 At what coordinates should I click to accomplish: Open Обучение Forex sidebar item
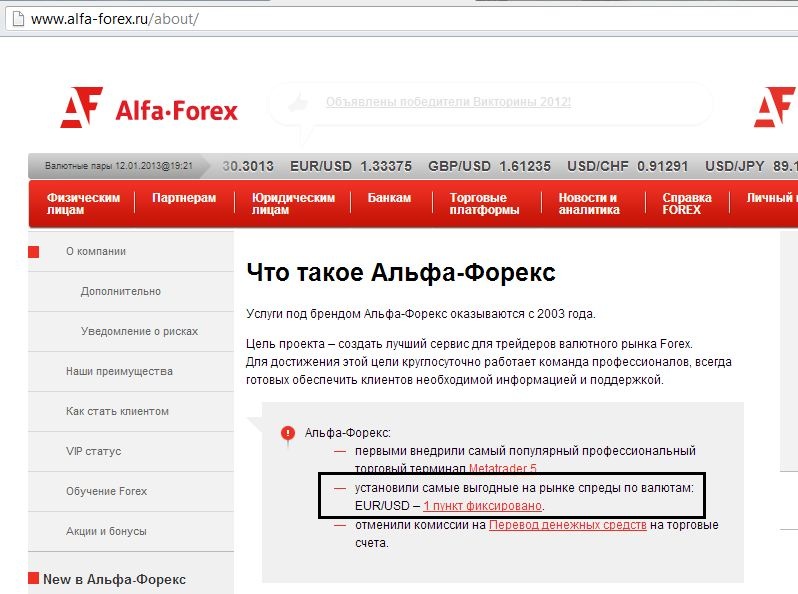click(x=106, y=492)
